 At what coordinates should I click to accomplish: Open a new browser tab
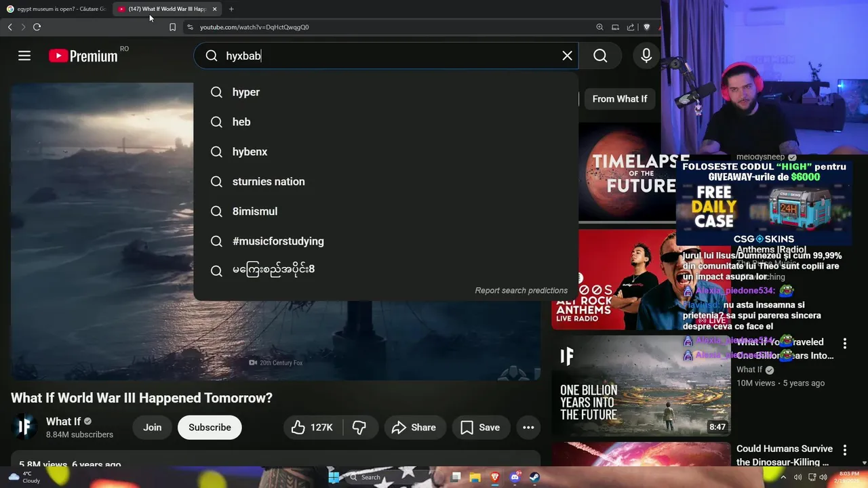[x=231, y=9]
